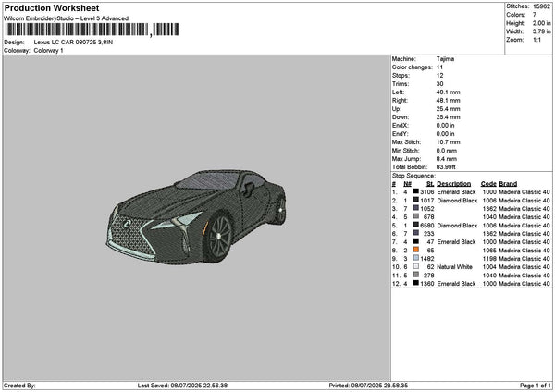The height and width of the screenshot is (392, 555).
Task: Click the Up value 25.4 mm
Action: coord(448,109)
